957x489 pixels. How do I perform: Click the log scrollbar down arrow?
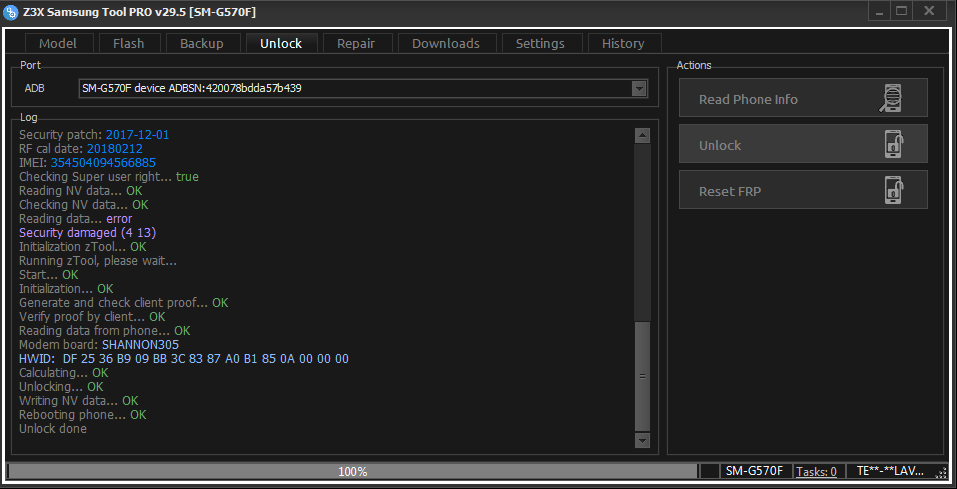click(643, 440)
